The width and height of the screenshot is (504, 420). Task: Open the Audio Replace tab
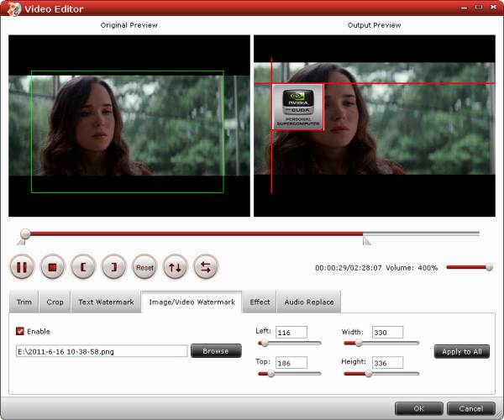pos(309,302)
